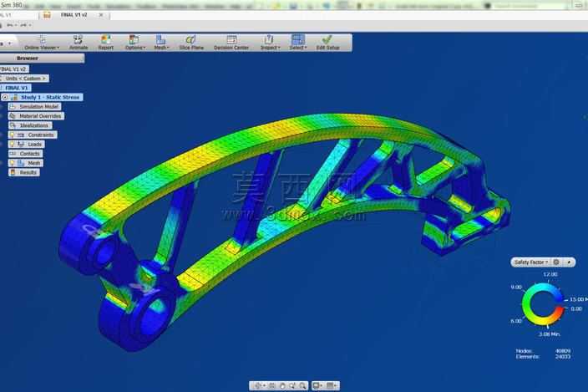Open legend settings gear icon
This screenshot has width=588, height=392.
pyautogui.click(x=556, y=262)
